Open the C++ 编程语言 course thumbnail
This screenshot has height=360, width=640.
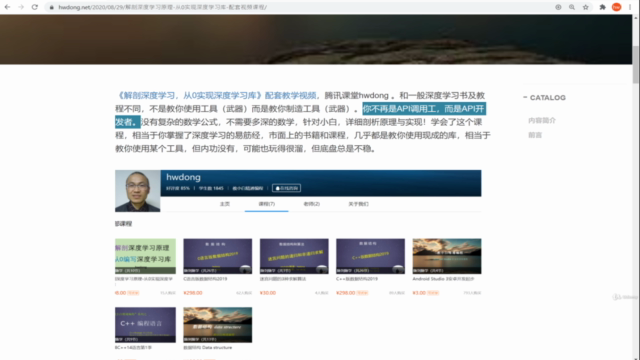[x=145, y=324]
